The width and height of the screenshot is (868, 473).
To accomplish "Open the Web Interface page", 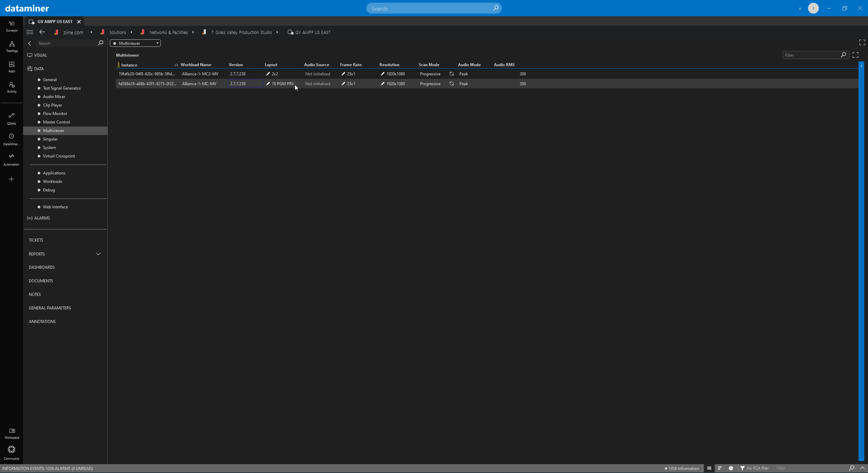I will click(x=55, y=207).
